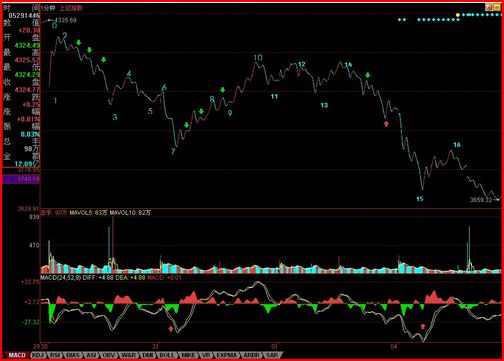
Task: Click the red up arrow at the MACD low
Action: (423, 326)
